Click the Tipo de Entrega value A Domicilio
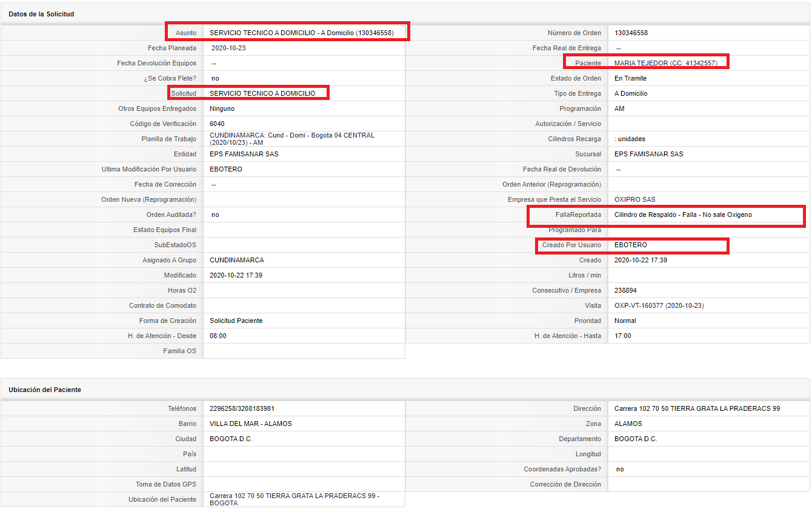Screen dimensions: 812x509 (x=631, y=93)
